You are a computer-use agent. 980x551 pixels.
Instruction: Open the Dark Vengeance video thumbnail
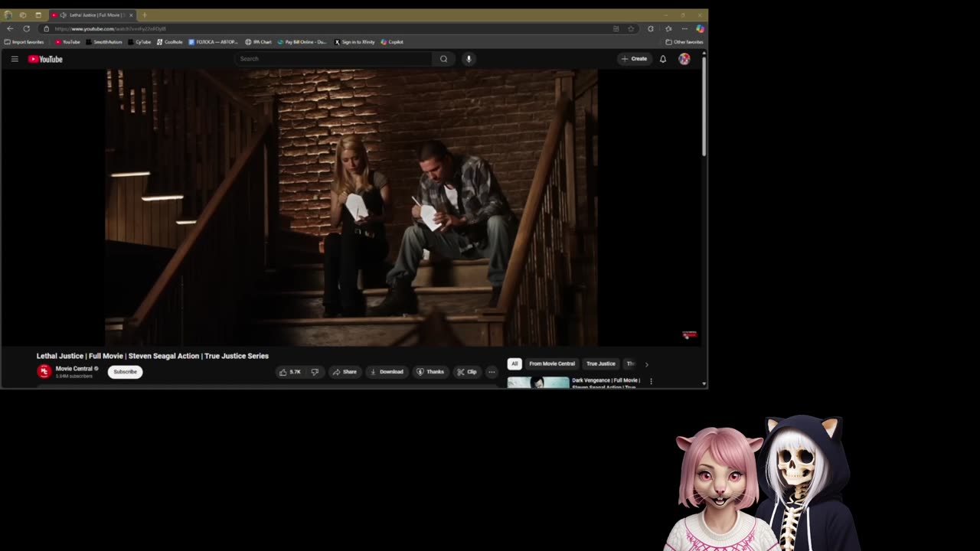tap(538, 382)
